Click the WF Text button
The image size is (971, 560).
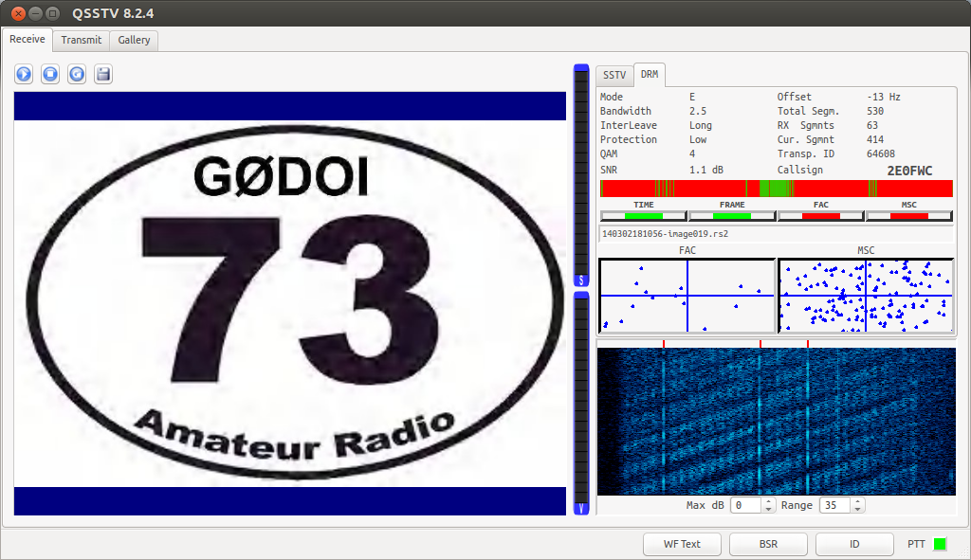click(682, 544)
